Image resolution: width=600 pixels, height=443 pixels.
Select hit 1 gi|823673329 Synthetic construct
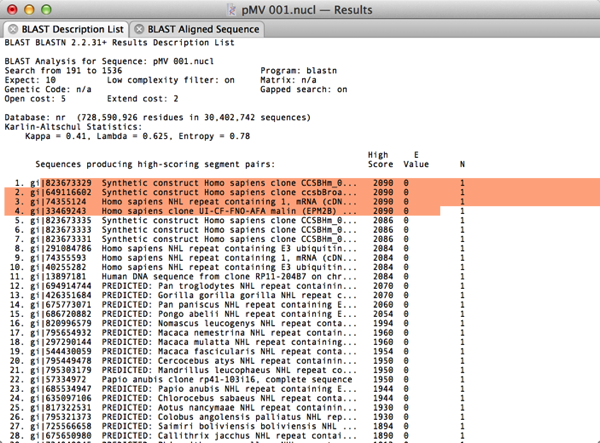tap(200, 183)
